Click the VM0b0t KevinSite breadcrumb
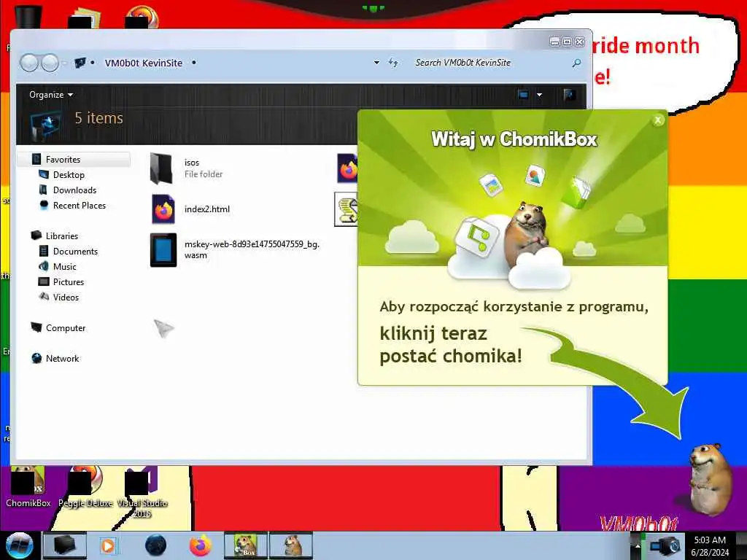Screen dimensions: 747x560 pos(144,63)
